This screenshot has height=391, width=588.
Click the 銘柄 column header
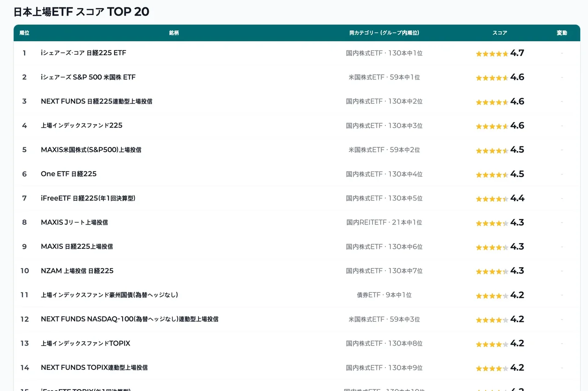174,33
